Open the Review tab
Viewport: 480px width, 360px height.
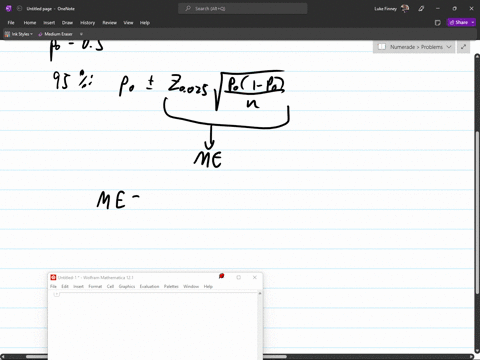coord(109,23)
